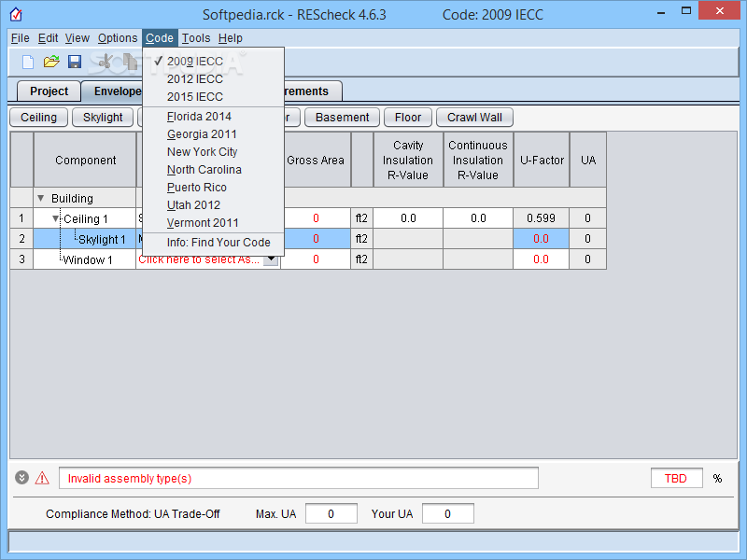Collapse the Building tree node

click(40, 198)
